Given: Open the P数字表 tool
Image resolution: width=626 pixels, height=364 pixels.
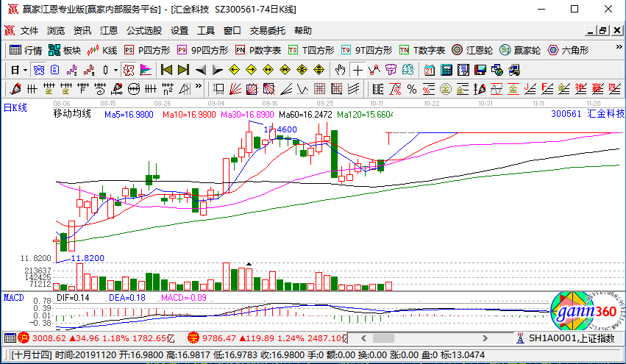Looking at the screenshot, I should click(x=258, y=50).
